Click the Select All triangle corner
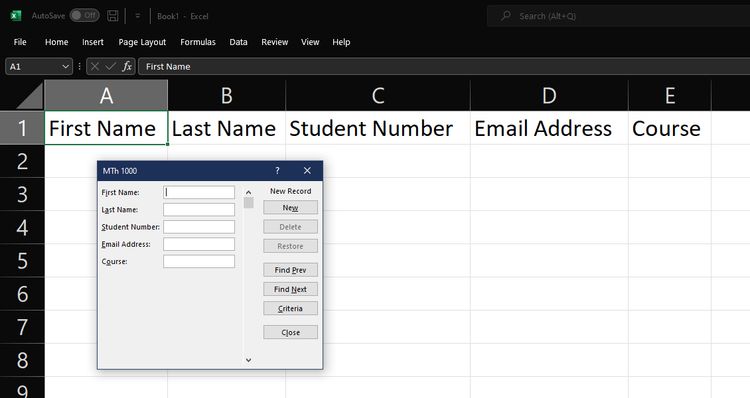This screenshot has width=750, height=398. point(30,96)
